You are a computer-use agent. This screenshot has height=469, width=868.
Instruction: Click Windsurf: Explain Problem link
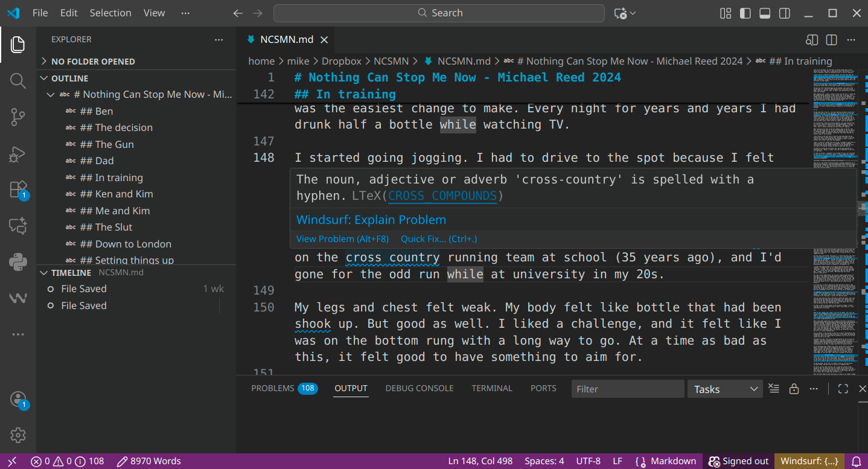[371, 220]
